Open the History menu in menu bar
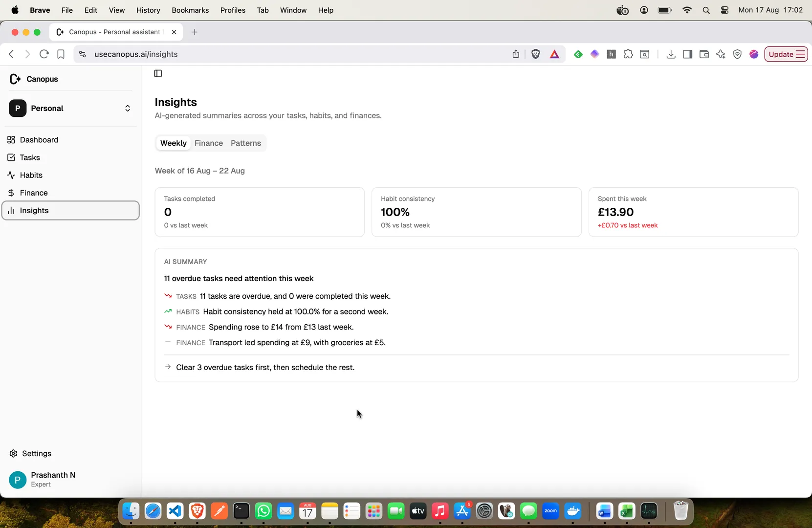 [x=148, y=10]
